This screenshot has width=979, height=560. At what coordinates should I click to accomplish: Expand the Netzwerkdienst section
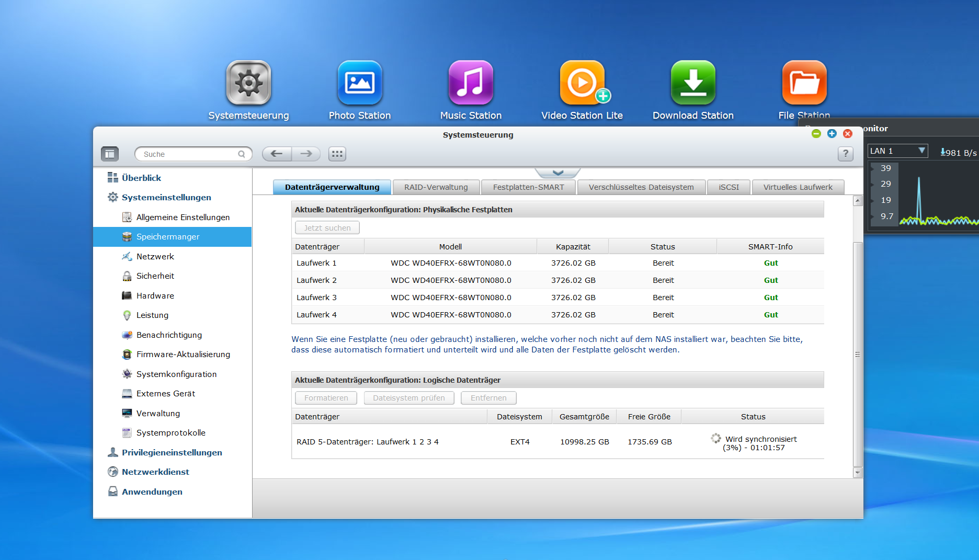[x=155, y=472]
